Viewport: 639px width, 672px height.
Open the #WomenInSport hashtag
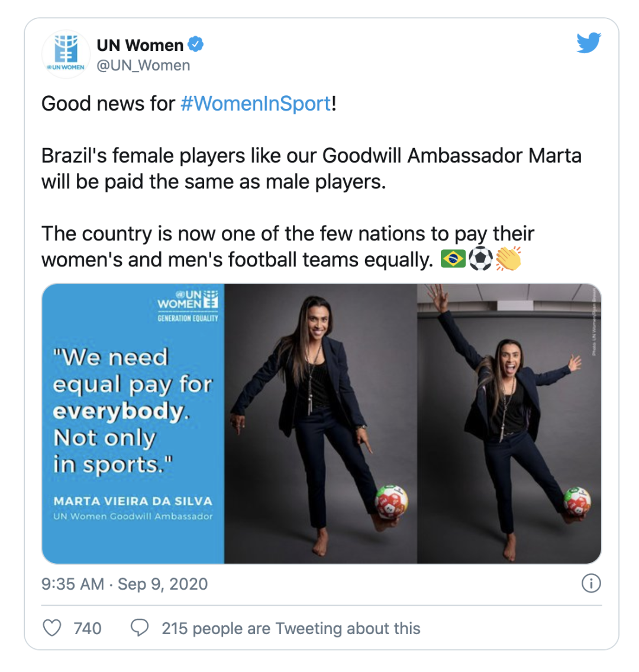[256, 104]
